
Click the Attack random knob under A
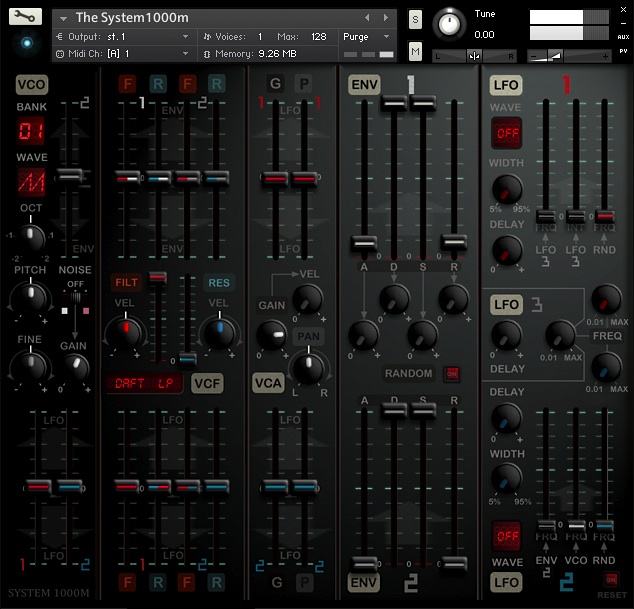(363, 335)
